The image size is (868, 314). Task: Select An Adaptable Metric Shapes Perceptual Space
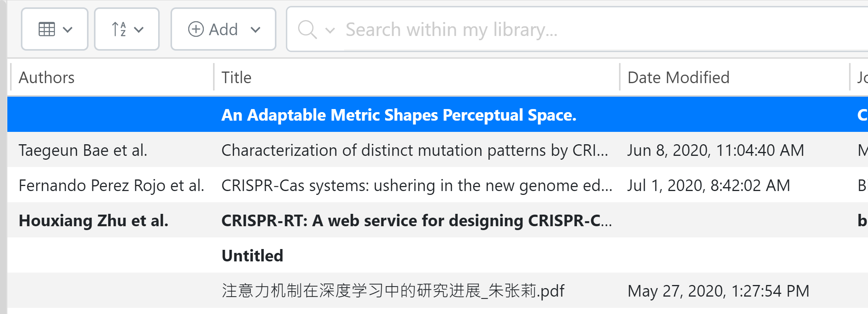pos(399,115)
